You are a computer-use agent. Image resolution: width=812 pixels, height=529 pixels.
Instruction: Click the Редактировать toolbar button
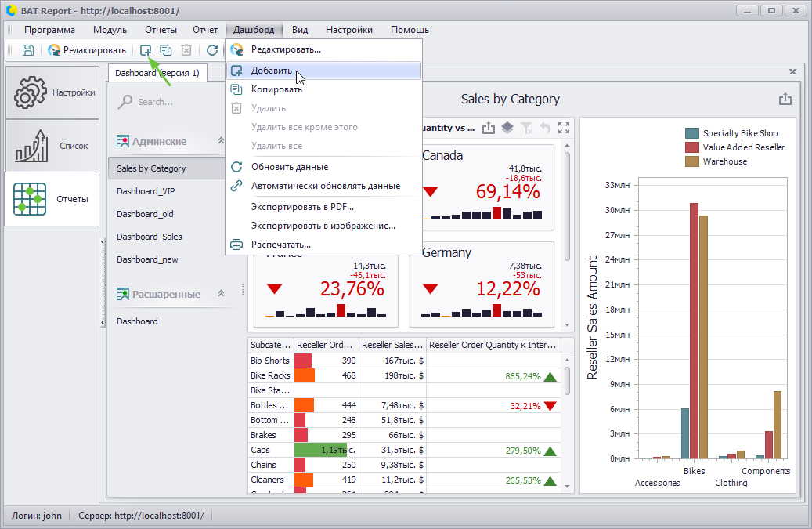pos(86,49)
